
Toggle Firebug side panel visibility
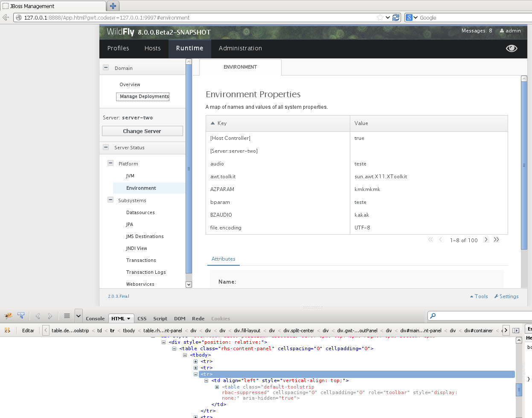point(516,331)
